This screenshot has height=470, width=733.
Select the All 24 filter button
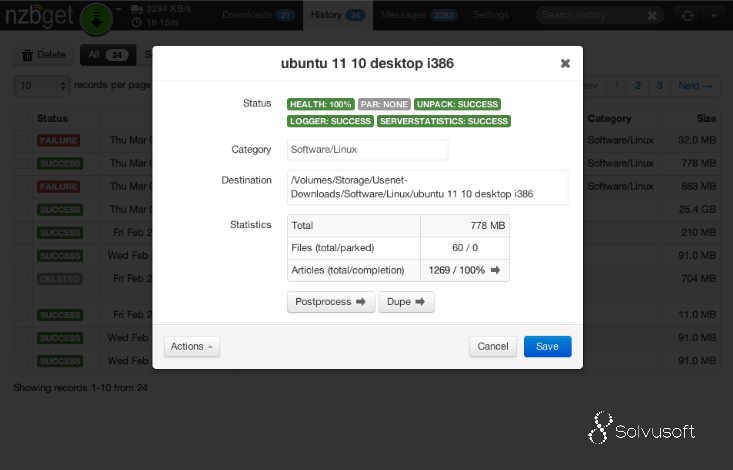[x=108, y=55]
